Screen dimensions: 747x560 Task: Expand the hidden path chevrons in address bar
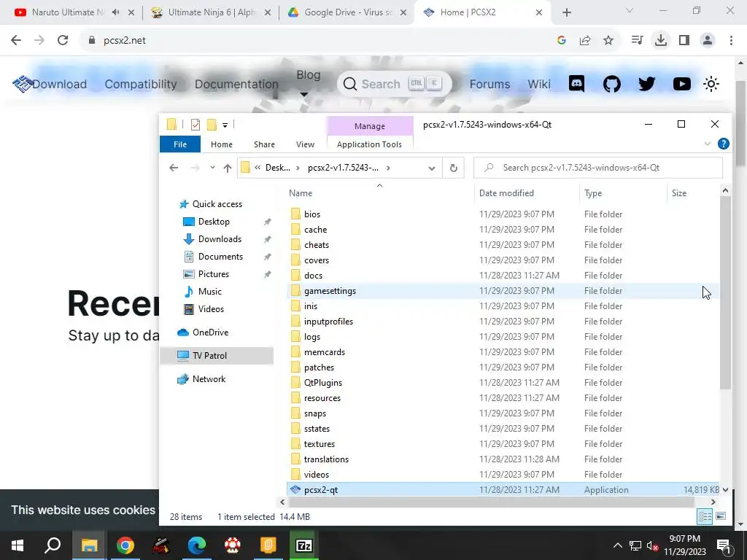tap(258, 168)
